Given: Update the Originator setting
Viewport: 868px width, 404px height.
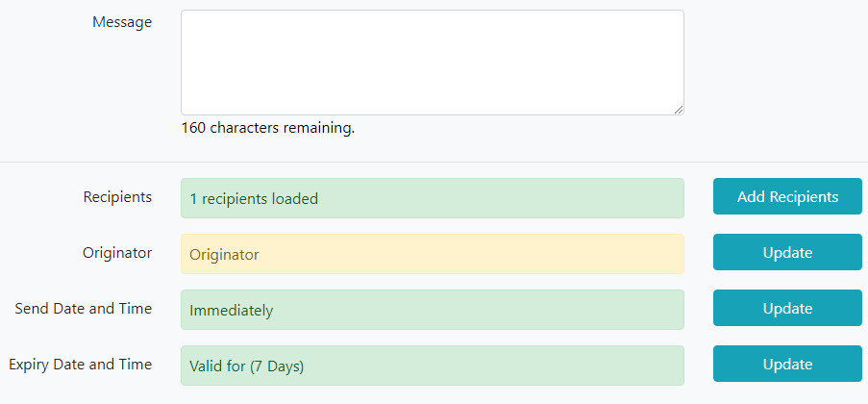Looking at the screenshot, I should tap(787, 252).
